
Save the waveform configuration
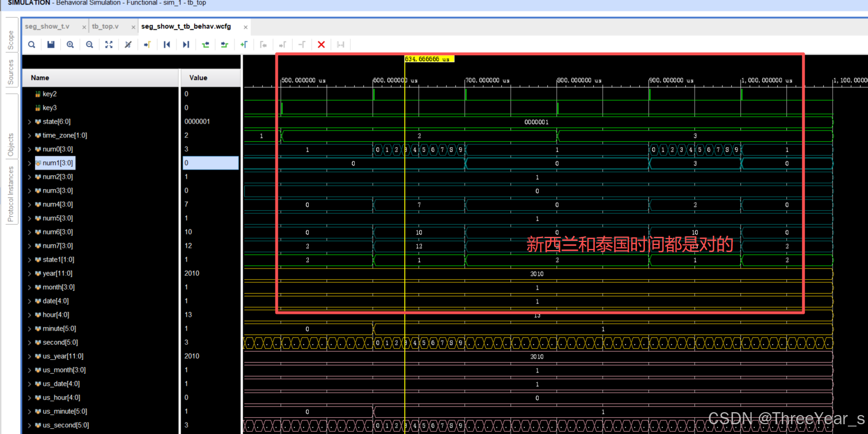[x=51, y=44]
